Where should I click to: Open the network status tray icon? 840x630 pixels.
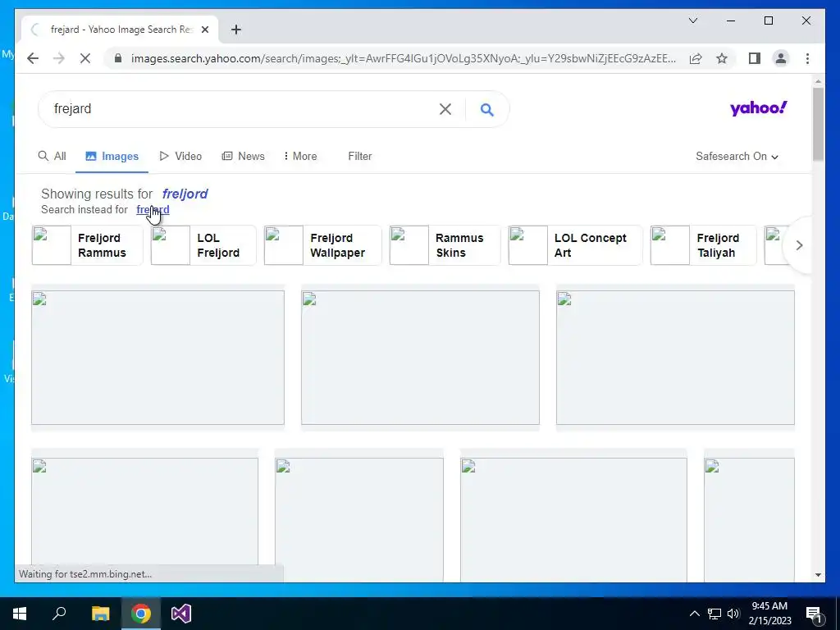tap(714, 614)
